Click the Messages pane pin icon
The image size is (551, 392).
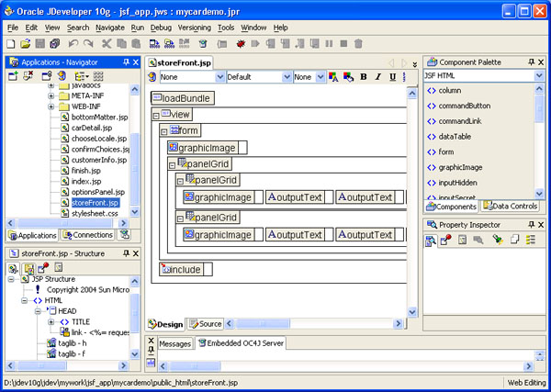click(152, 349)
